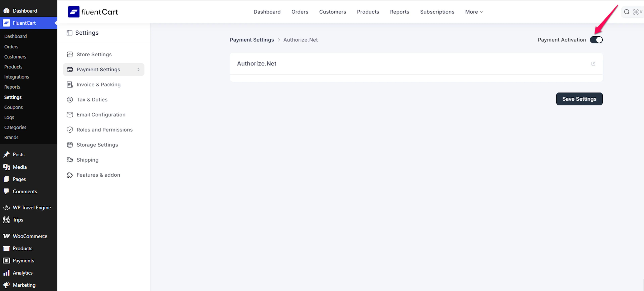Go back via Payment Settings breadcrumb link

(x=252, y=40)
